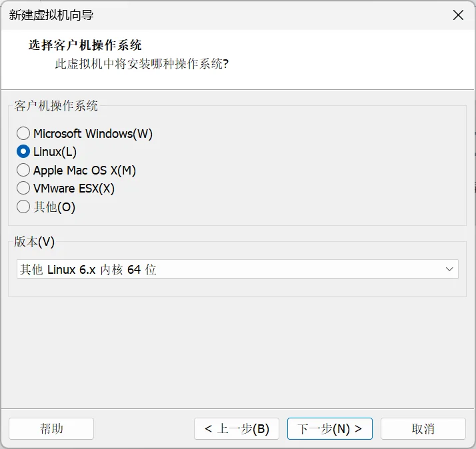Click the 'Apple Mac OS X(M)' label text
Image resolution: width=476 pixels, height=449 pixels.
(x=85, y=170)
